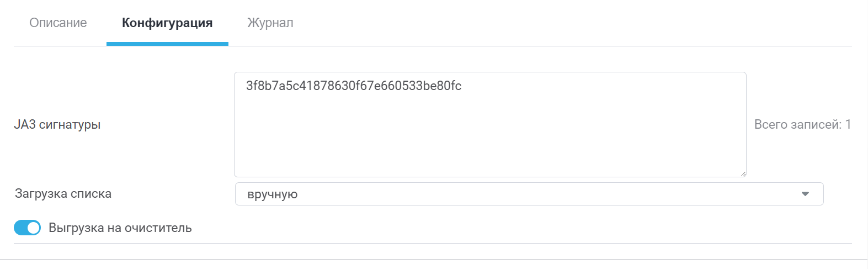Place cursor at end of JA3 hash
Image resolution: width=868 pixels, height=269 pixels.
pos(462,86)
